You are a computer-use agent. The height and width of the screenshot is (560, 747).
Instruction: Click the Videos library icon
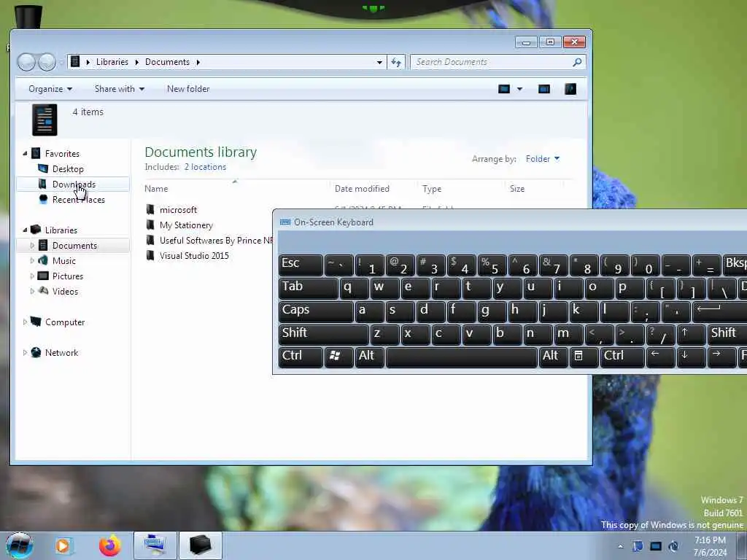[x=43, y=291]
